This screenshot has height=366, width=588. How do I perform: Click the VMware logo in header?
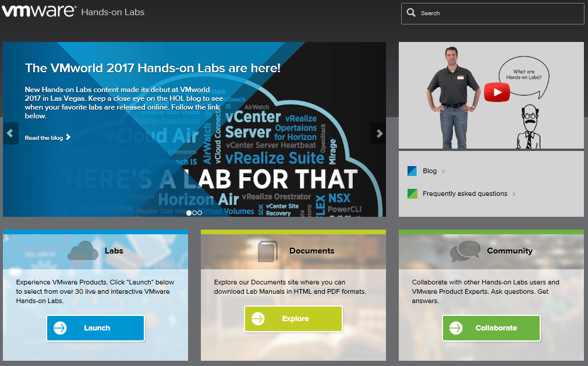(39, 11)
